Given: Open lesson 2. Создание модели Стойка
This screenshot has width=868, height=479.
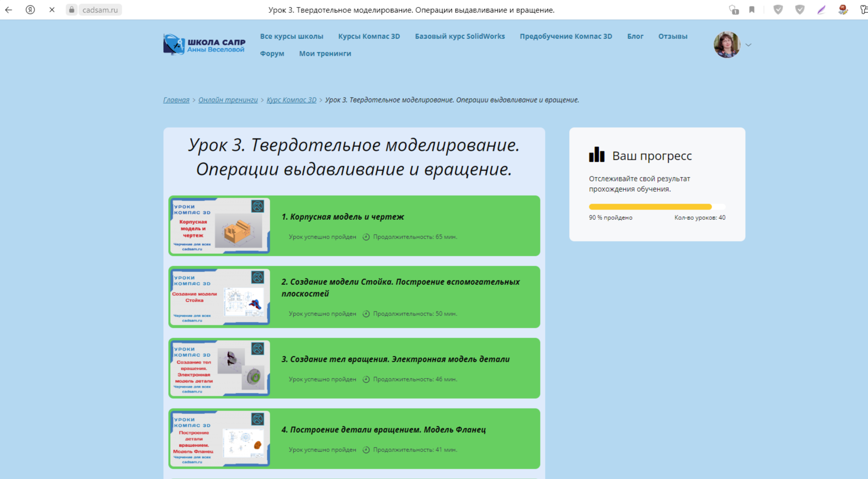Looking at the screenshot, I should click(x=400, y=288).
